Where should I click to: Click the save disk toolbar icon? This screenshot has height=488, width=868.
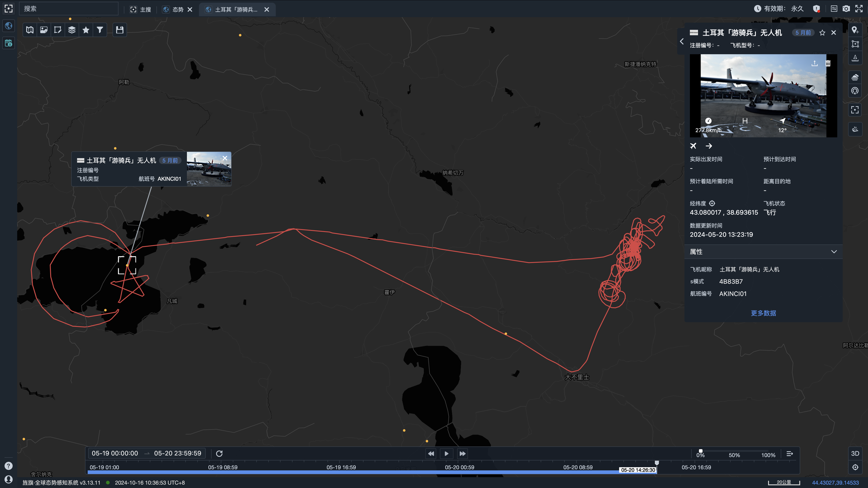(x=120, y=30)
